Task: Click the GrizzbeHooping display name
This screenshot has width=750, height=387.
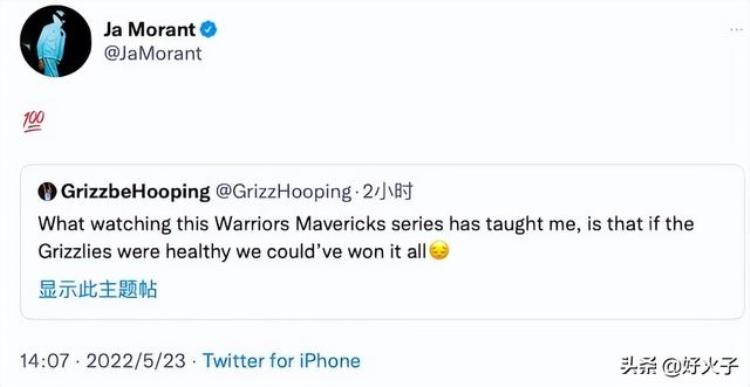Action: point(135,192)
